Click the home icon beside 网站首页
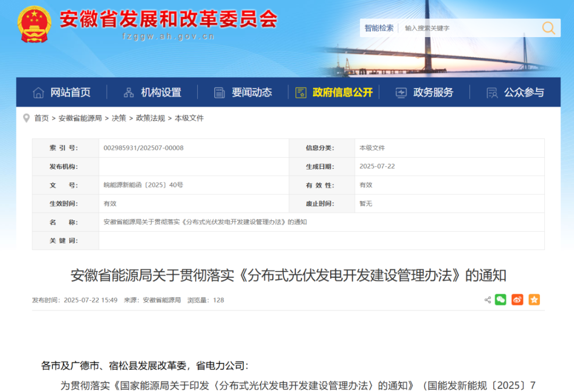Viewport: 574px width, 392px height. [38, 92]
